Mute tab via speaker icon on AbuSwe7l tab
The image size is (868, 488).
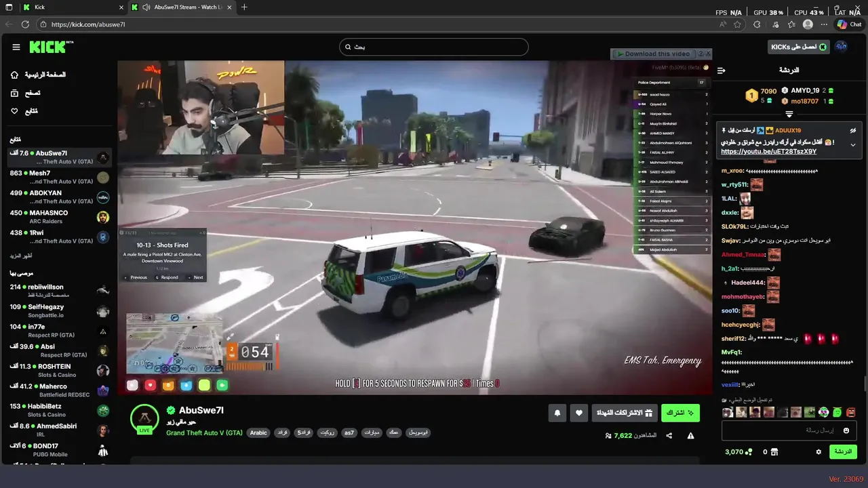(147, 7)
